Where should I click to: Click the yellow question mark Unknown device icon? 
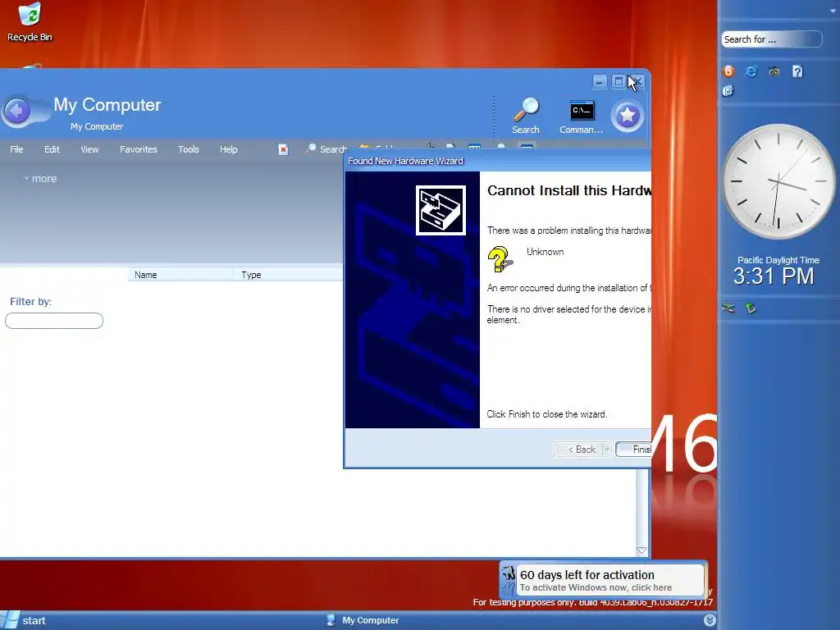(500, 259)
